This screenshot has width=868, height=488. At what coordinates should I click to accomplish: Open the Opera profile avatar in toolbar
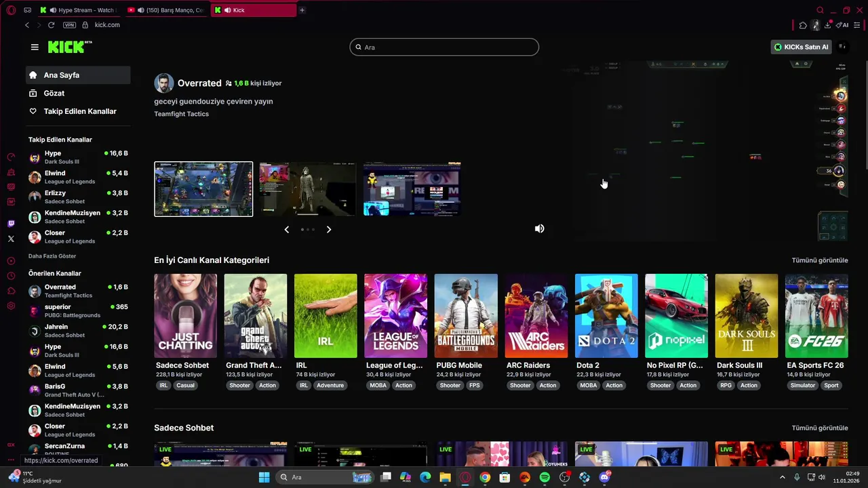click(816, 25)
